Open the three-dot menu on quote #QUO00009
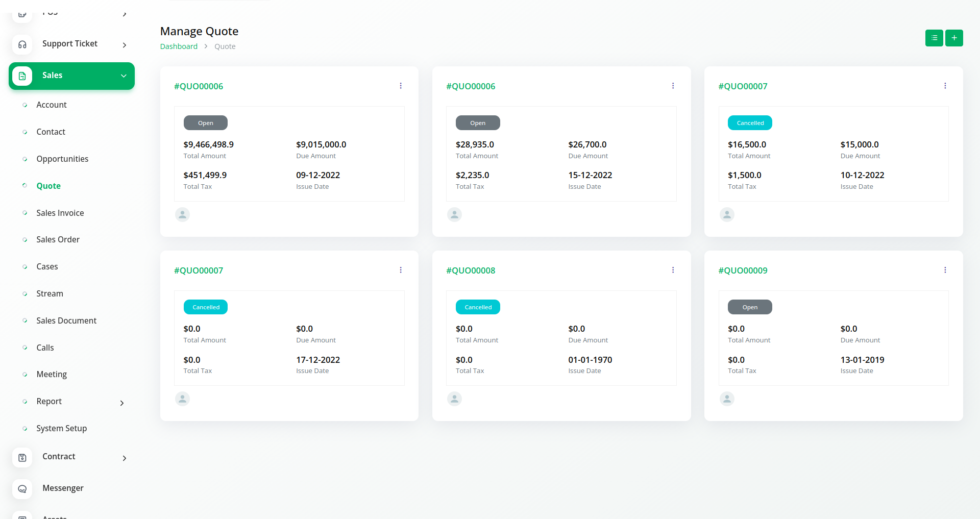Viewport: 980px width, 519px height. (945, 270)
